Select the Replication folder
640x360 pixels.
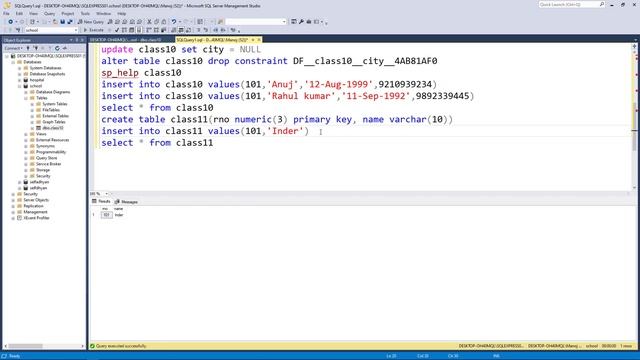coord(33,206)
